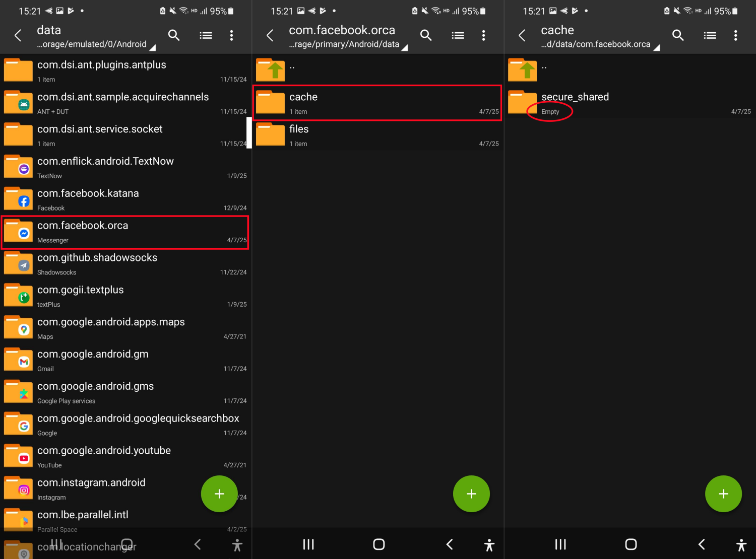
Task: Expand path dropdown under com.facebook.orca title
Action: [x=405, y=48]
